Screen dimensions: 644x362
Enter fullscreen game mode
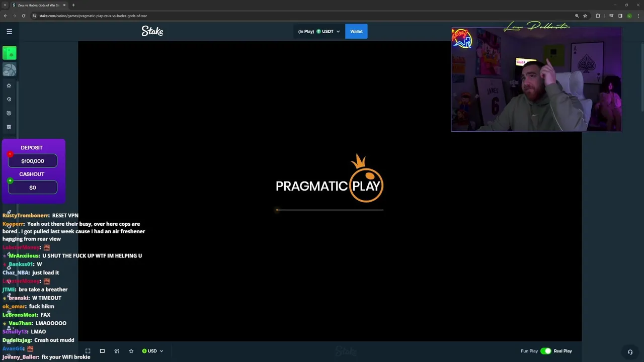(x=88, y=351)
